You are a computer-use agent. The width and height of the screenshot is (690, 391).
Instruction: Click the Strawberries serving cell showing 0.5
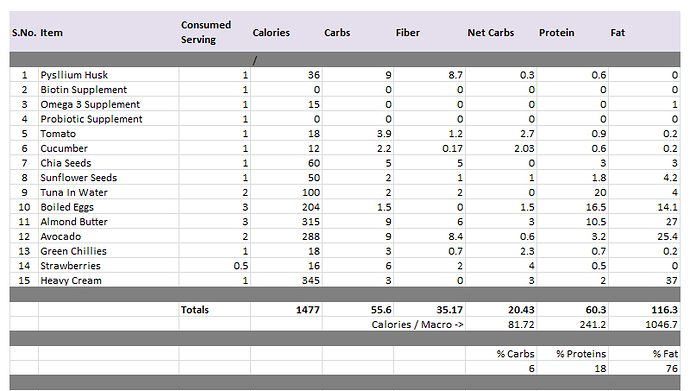(x=215, y=266)
